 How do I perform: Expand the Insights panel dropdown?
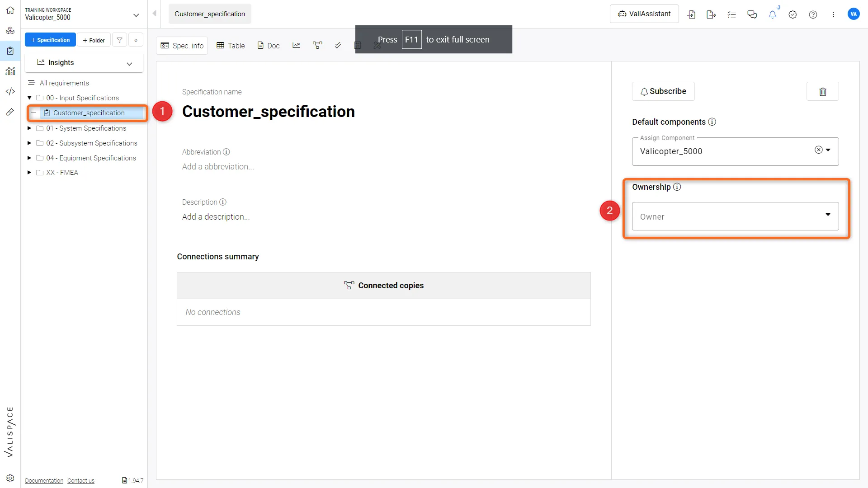pyautogui.click(x=129, y=63)
